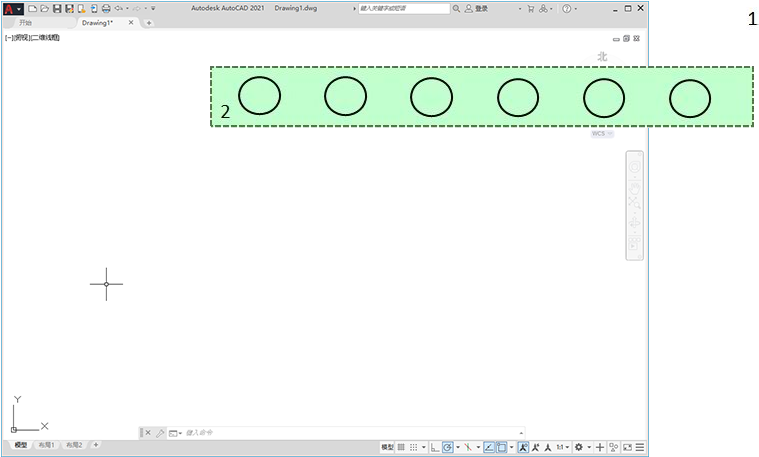Toggle auto-add annotation scales in status bar
The image size is (759, 457).
coord(535,447)
